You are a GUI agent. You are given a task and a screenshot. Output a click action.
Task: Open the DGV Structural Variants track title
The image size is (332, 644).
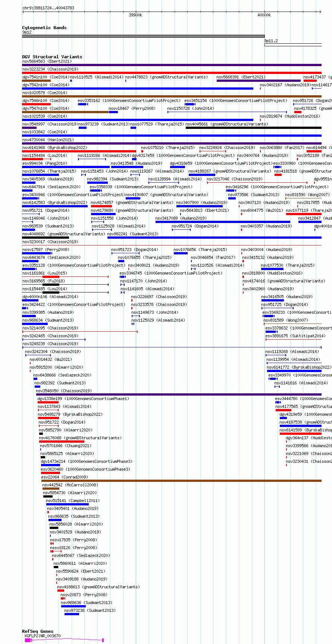[x=52, y=57]
